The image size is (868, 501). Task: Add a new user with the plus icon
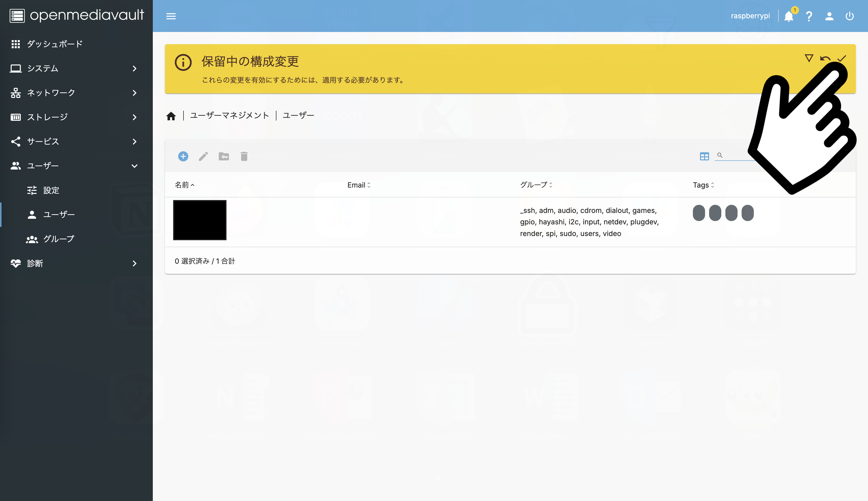click(x=183, y=156)
